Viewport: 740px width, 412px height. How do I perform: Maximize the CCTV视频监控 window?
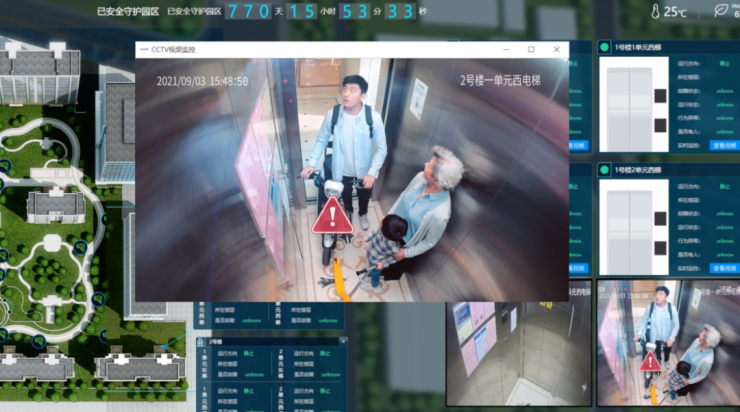click(531, 49)
